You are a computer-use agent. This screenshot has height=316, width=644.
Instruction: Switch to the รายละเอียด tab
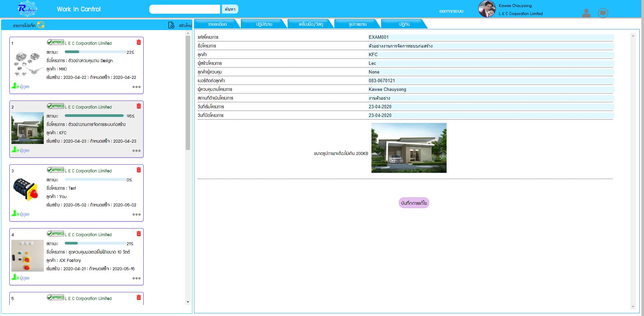point(217,24)
